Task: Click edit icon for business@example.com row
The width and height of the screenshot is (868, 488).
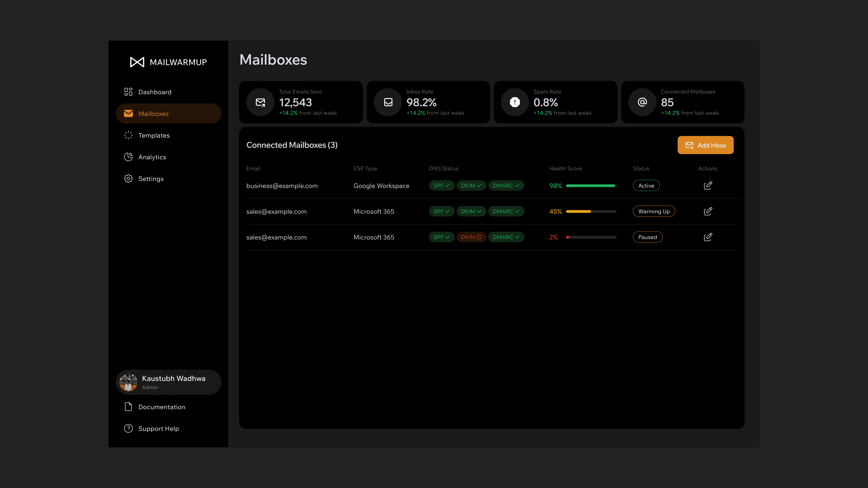Action: 708,185
